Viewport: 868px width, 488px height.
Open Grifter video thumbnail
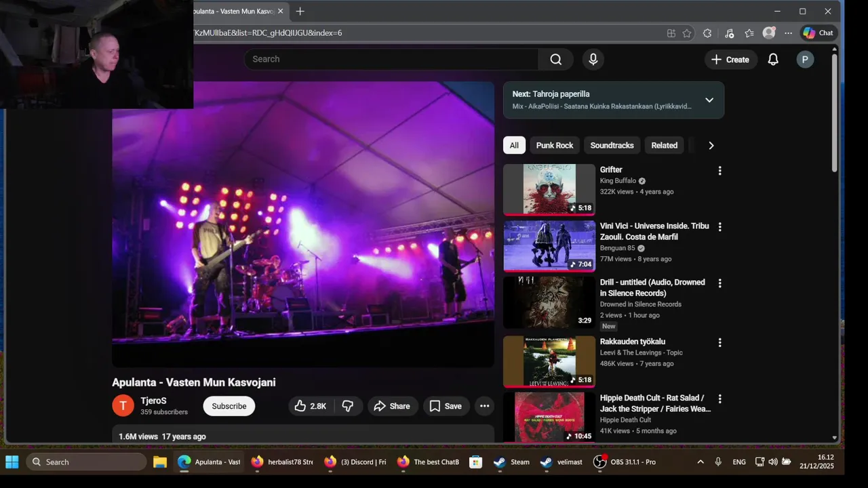549,190
